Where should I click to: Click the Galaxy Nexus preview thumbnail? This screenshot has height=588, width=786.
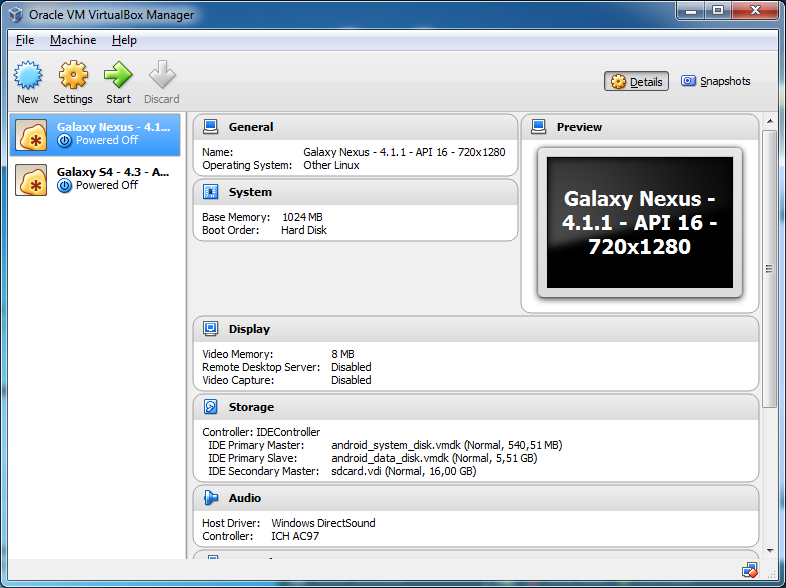pyautogui.click(x=640, y=223)
